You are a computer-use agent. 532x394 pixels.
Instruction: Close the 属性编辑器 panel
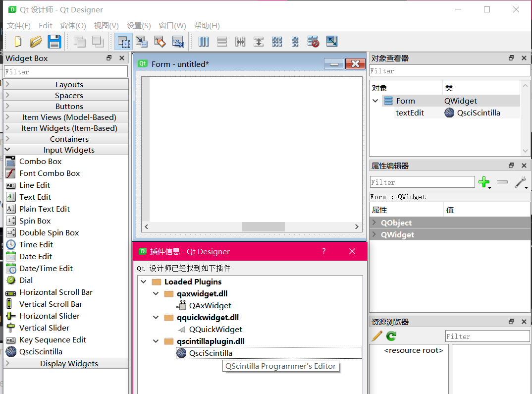[524, 166]
